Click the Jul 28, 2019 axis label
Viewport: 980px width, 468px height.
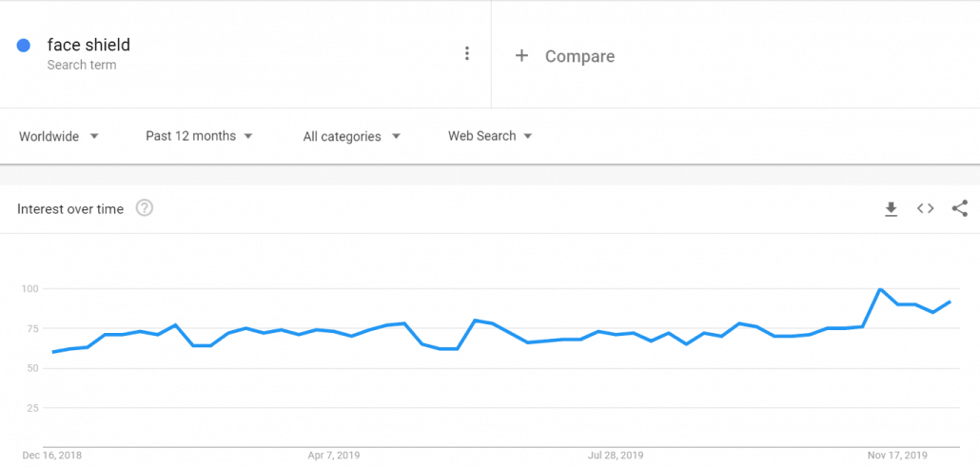coord(616,455)
